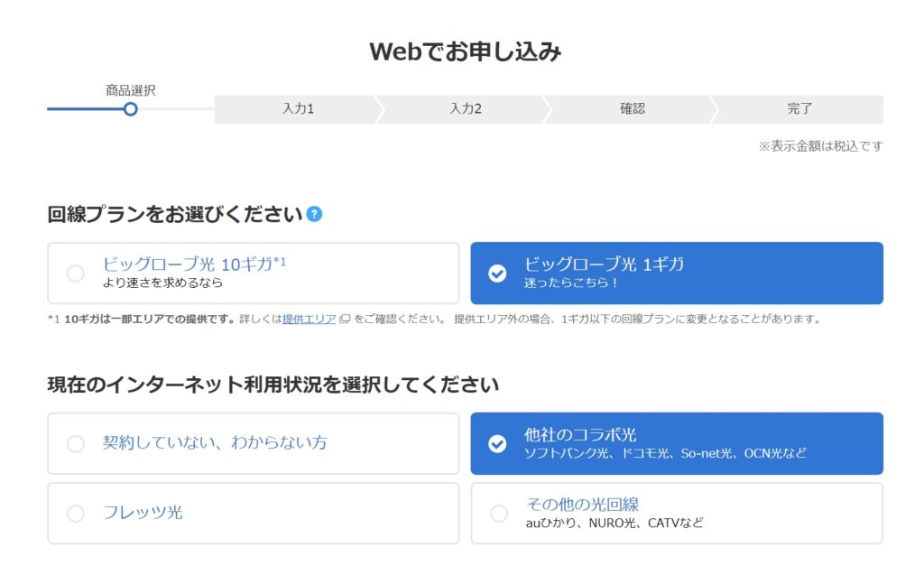Click the 商品選択 progress circle marker
Screen dimensions: 924x575
130,109
